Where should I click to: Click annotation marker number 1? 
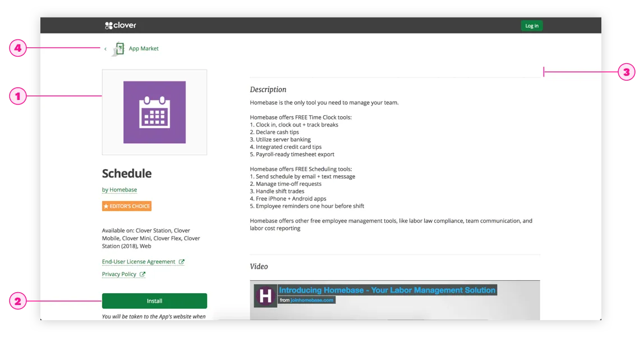[x=18, y=97]
